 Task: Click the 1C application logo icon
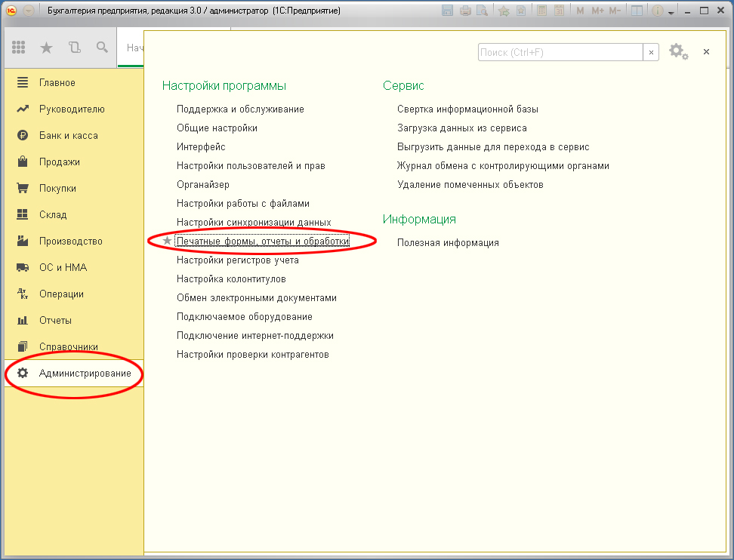point(11,11)
